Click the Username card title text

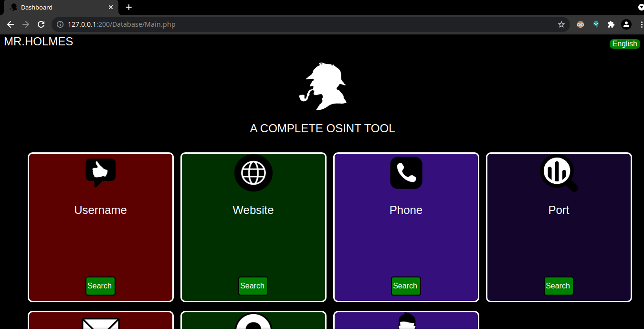pos(100,210)
